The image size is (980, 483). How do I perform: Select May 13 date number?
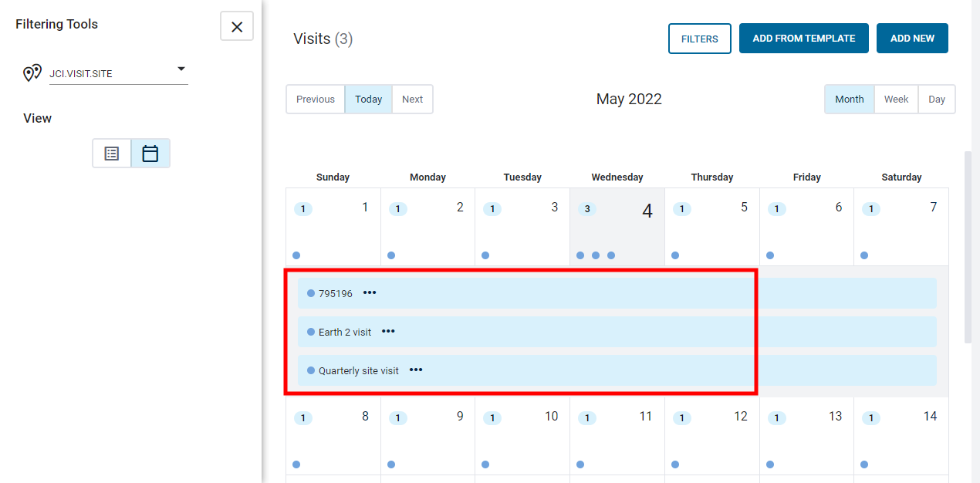pos(836,417)
